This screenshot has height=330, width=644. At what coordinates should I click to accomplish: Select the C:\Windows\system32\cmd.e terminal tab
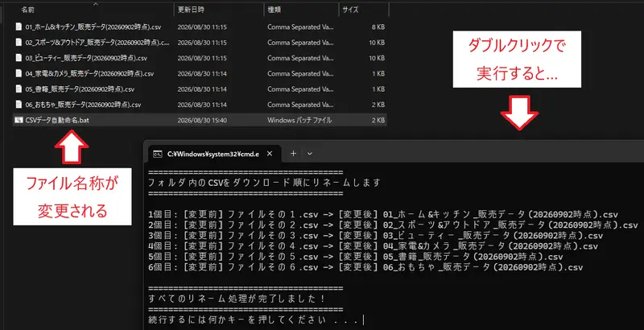213,154
